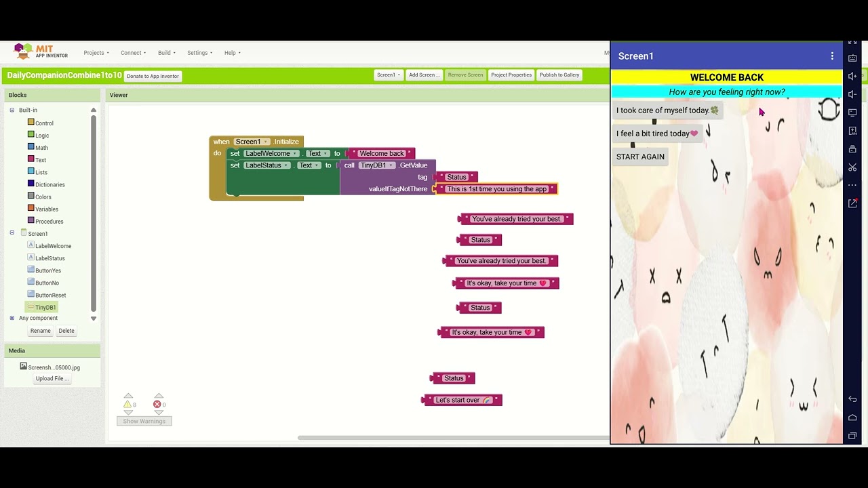Image resolution: width=868 pixels, height=488 pixels.
Task: Open the Dictionaries blocks drawer
Action: point(46,184)
